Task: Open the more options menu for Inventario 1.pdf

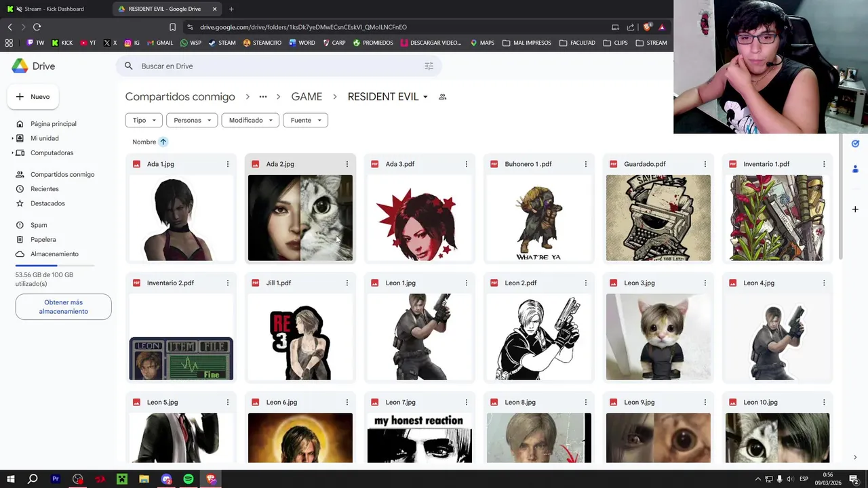Action: [824, 164]
